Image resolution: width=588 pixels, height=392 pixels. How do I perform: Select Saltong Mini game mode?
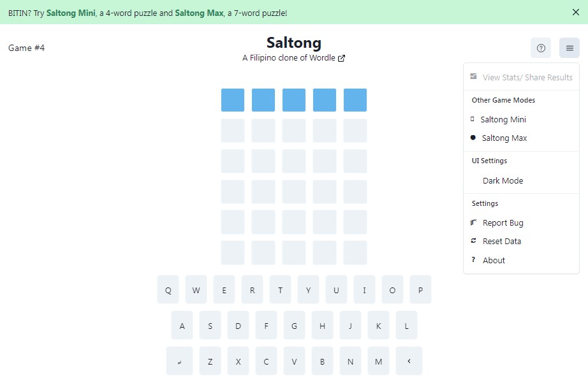click(x=503, y=119)
